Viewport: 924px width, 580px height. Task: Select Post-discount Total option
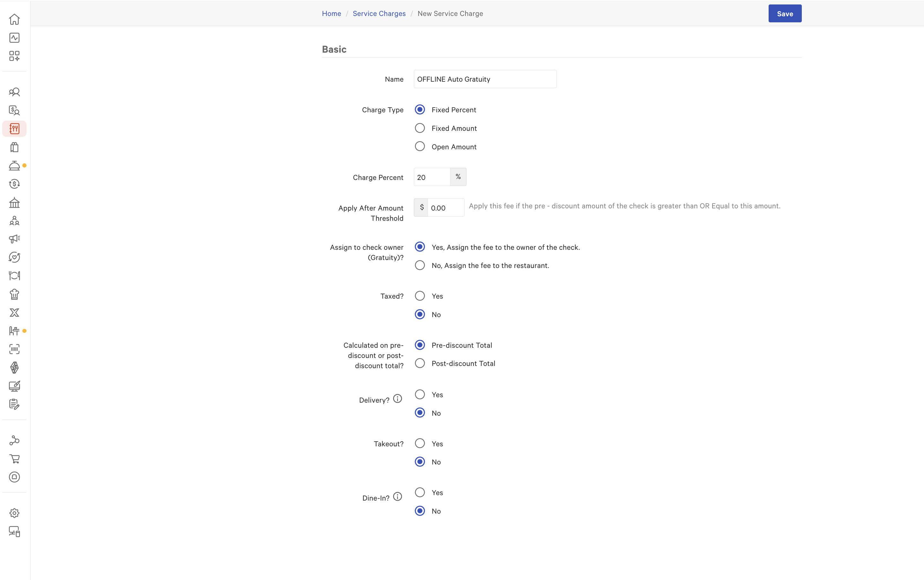coord(420,363)
